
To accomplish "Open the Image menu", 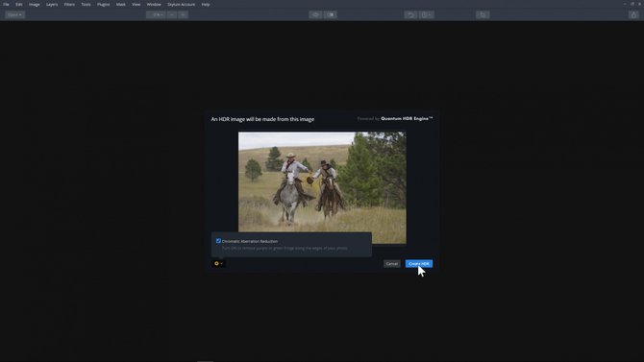I will pyautogui.click(x=34, y=4).
